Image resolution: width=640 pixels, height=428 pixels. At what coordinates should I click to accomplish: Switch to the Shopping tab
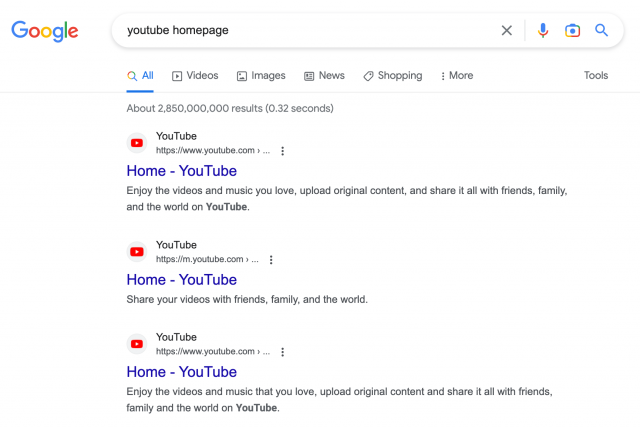(x=392, y=76)
